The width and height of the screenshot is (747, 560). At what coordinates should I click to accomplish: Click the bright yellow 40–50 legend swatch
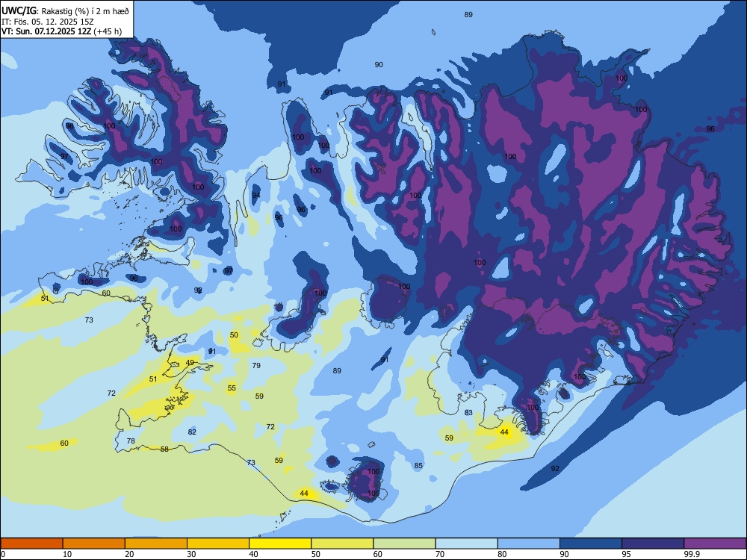pos(280,544)
